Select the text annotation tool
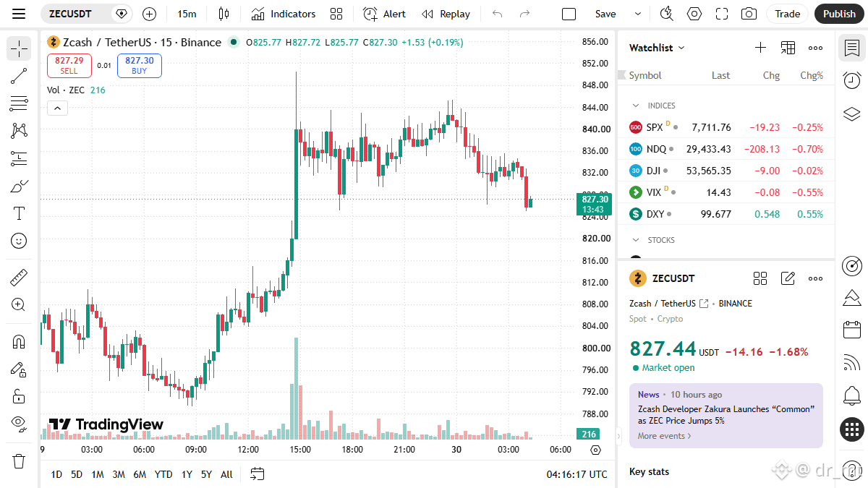868x488 pixels. click(x=19, y=213)
